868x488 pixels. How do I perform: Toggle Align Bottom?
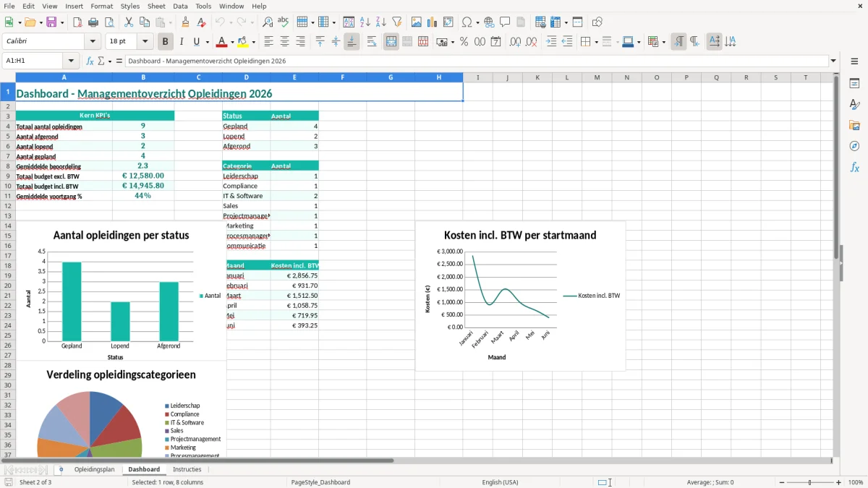(x=352, y=42)
